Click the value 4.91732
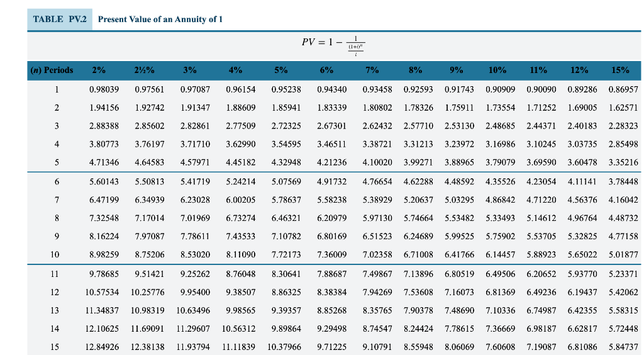This screenshot has height=355, width=644. 332,182
